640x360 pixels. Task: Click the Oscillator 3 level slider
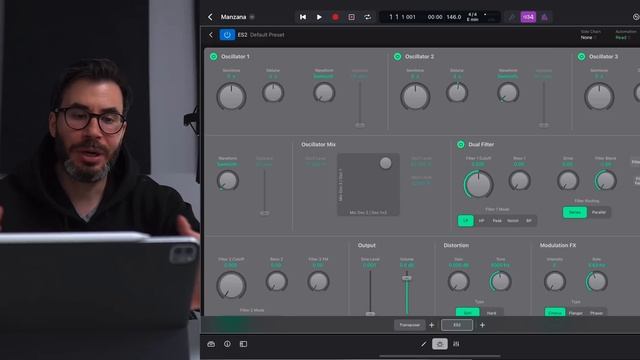tap(264, 192)
